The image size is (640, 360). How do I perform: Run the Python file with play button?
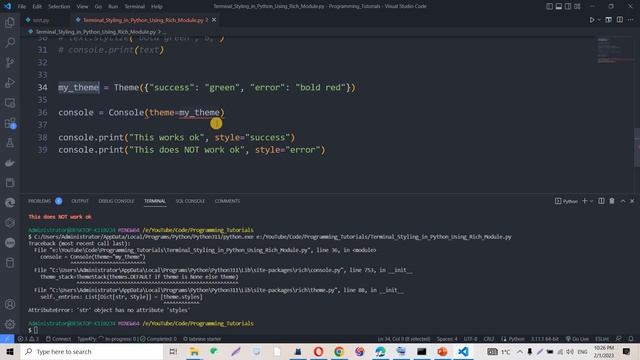pyautogui.click(x=591, y=20)
